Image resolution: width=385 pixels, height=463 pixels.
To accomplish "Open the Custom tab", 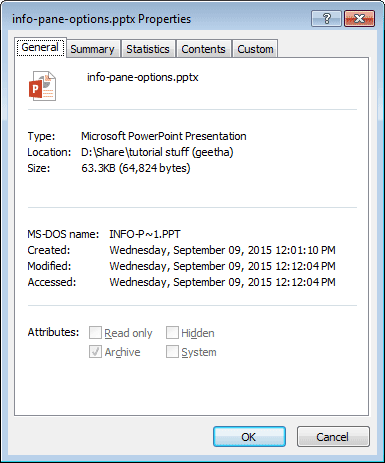I will coord(255,49).
